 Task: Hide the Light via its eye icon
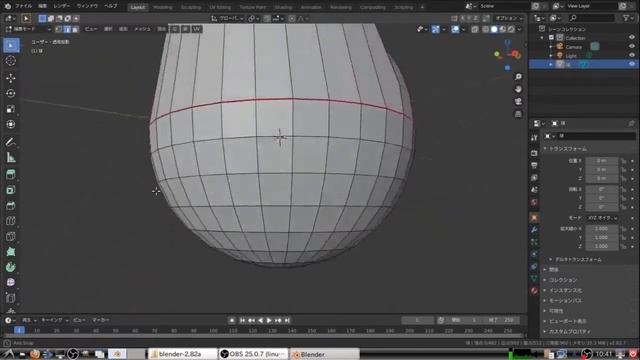(632, 56)
